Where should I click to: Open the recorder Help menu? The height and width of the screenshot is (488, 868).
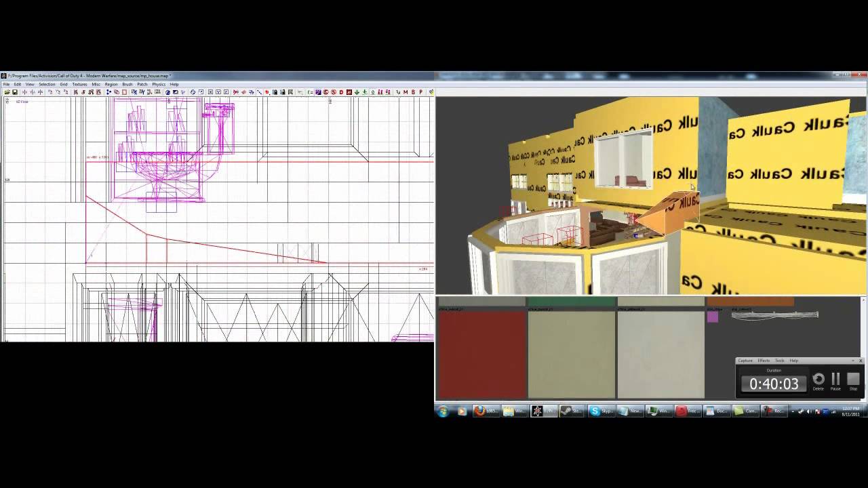point(794,361)
